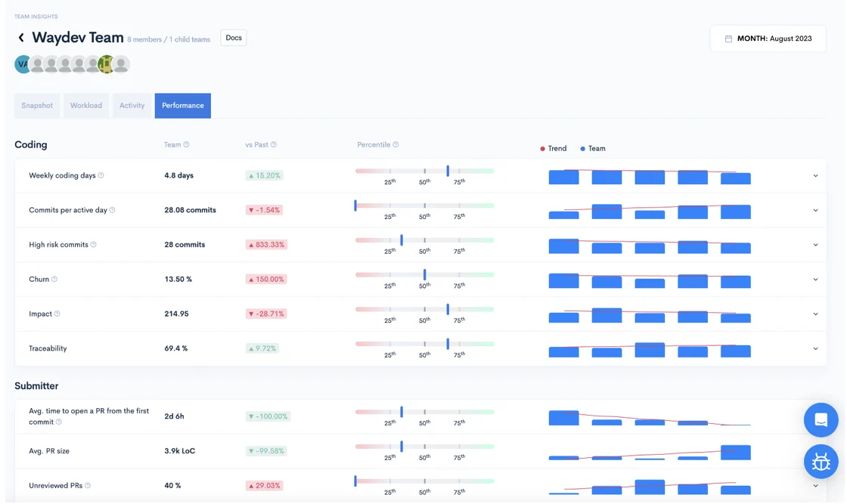Image resolution: width=847 pixels, height=504 pixels.
Task: Click the "2d 6h" value
Action: tap(175, 416)
